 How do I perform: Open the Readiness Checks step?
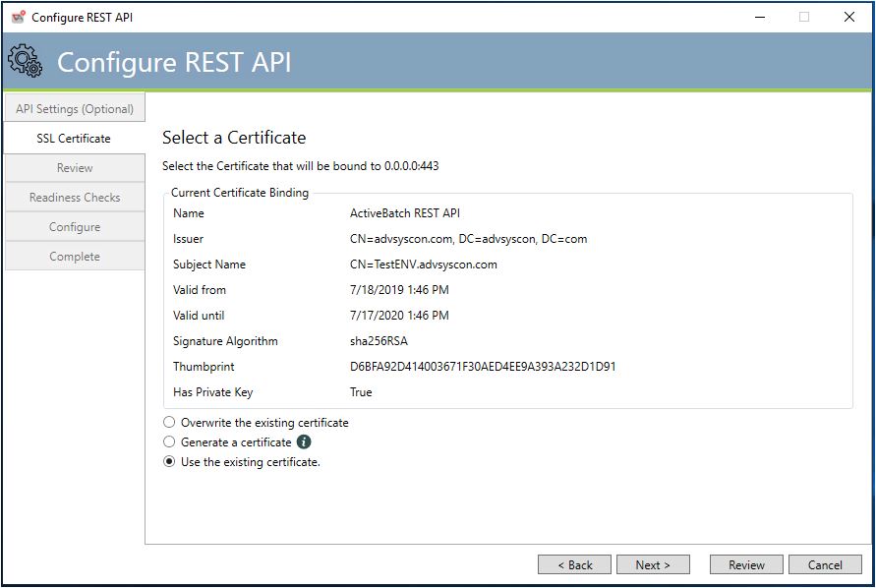pyautogui.click(x=75, y=198)
